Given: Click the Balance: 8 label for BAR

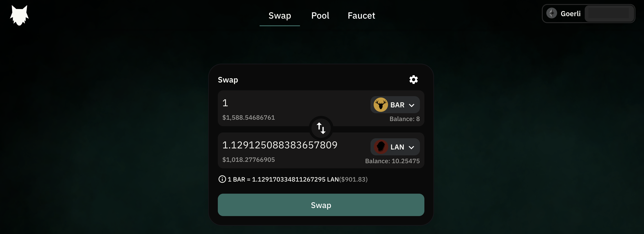Looking at the screenshot, I should 404,119.
